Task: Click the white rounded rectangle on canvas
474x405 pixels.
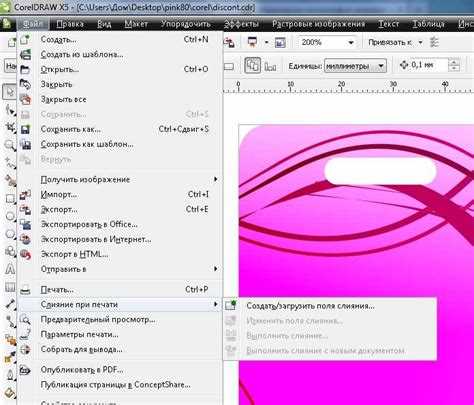Action: (380, 171)
